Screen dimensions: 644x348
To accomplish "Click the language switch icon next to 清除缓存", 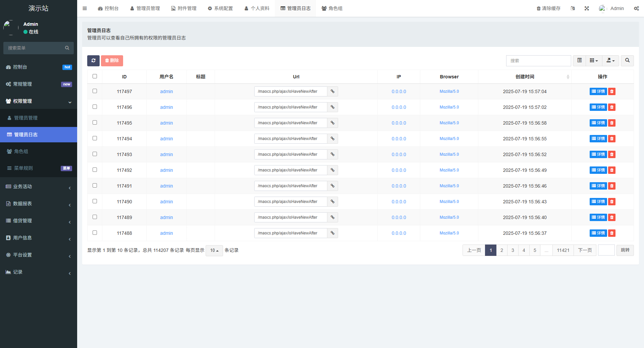I will pyautogui.click(x=573, y=8).
